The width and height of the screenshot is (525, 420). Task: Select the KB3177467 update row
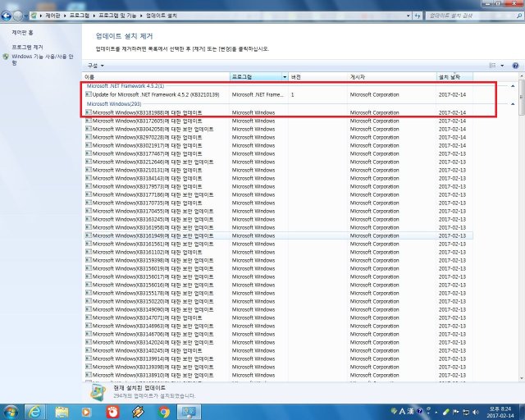click(x=278, y=153)
